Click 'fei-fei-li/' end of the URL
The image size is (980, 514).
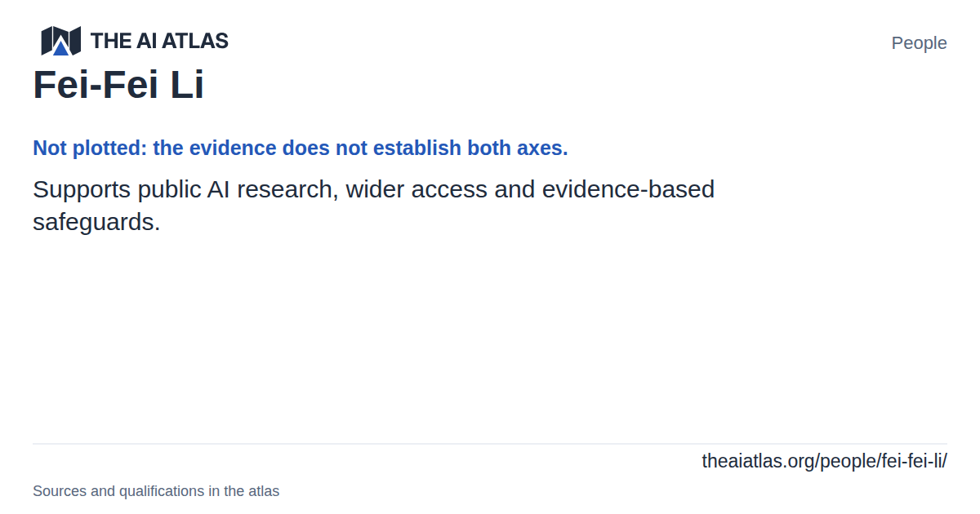click(x=913, y=461)
